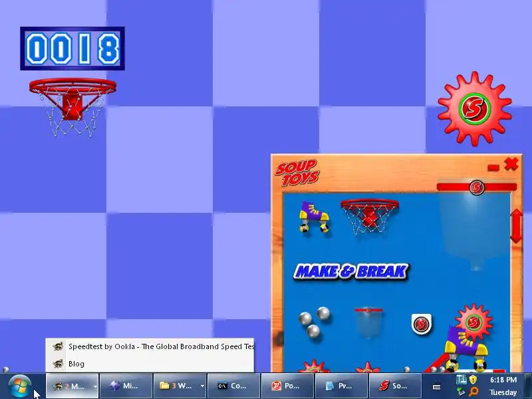Click the yellow security shield tray icon
The width and height of the screenshot is (532, 399).
473,380
